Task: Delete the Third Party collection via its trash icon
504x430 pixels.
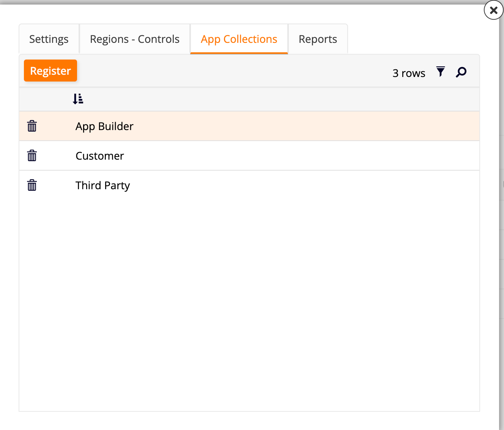Action: tap(32, 185)
